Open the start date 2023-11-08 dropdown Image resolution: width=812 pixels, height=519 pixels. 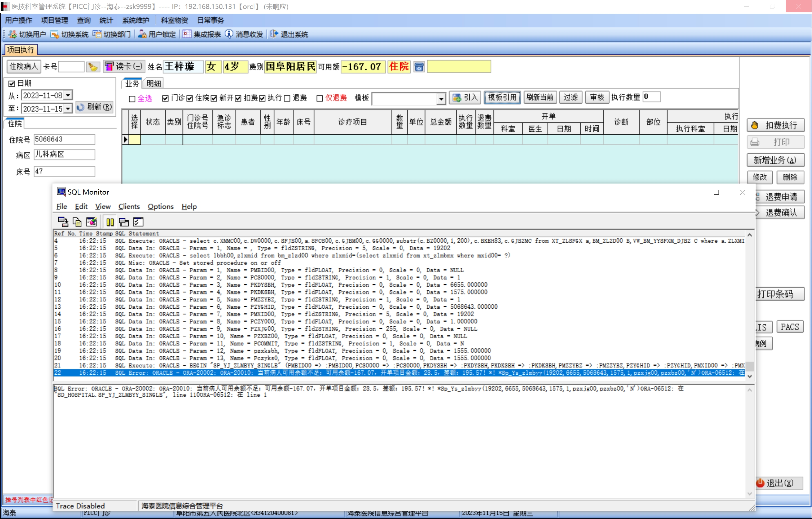pos(68,95)
